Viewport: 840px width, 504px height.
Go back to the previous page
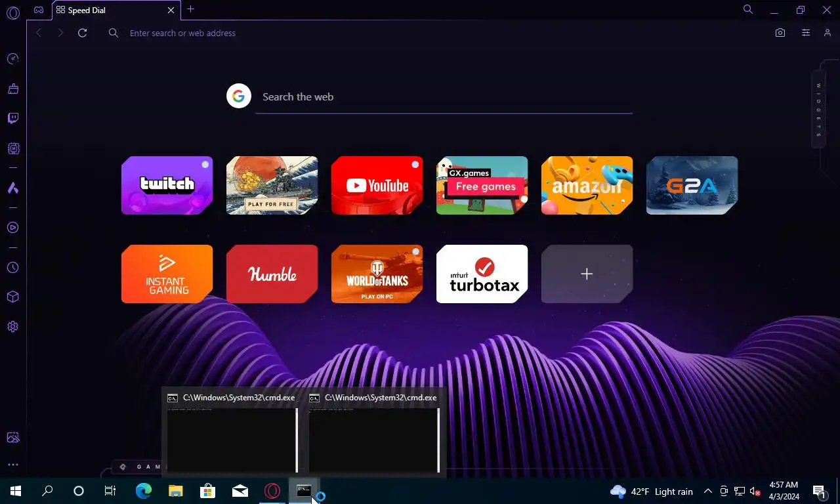tap(39, 33)
